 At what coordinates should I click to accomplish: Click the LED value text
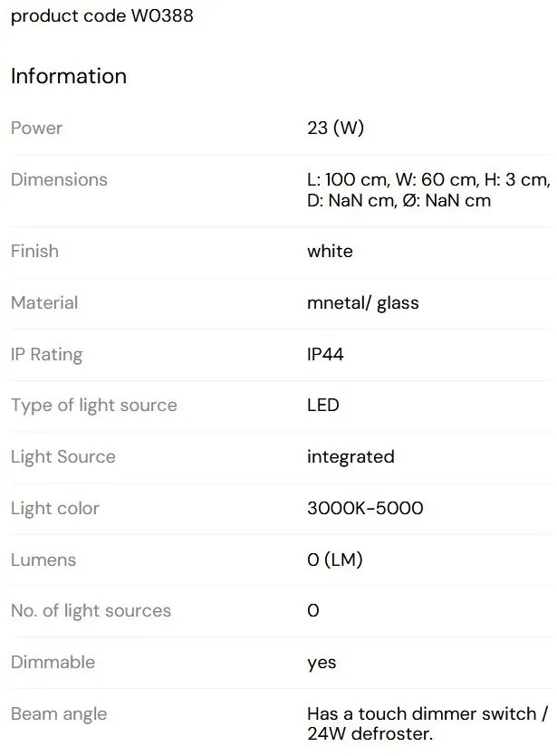click(323, 406)
